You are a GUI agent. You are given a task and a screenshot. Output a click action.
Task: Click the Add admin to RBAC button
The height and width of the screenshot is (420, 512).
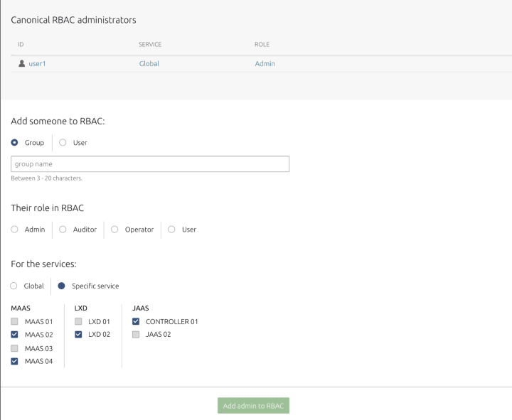click(x=253, y=406)
